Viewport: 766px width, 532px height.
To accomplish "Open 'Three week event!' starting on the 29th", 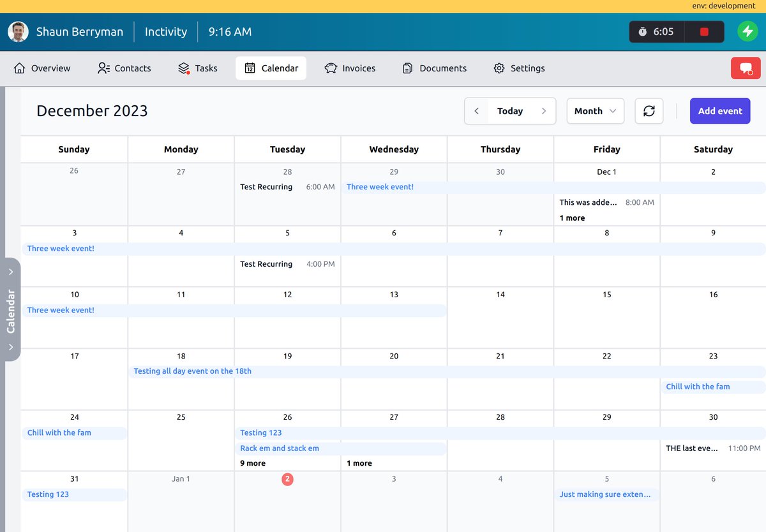I will tap(554, 187).
